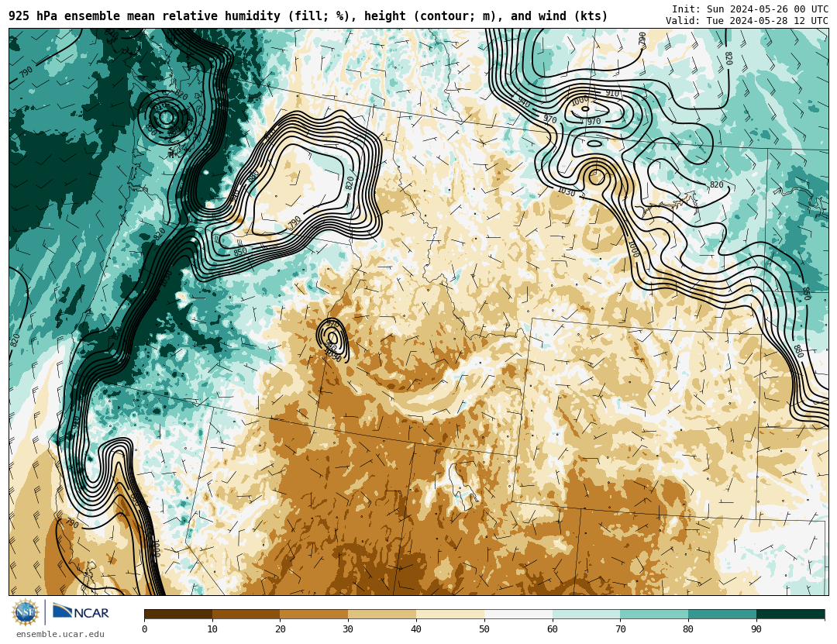Viewport: 837px width, 644px height.
Task: Click the colorbar tick label 20
Action: click(281, 629)
